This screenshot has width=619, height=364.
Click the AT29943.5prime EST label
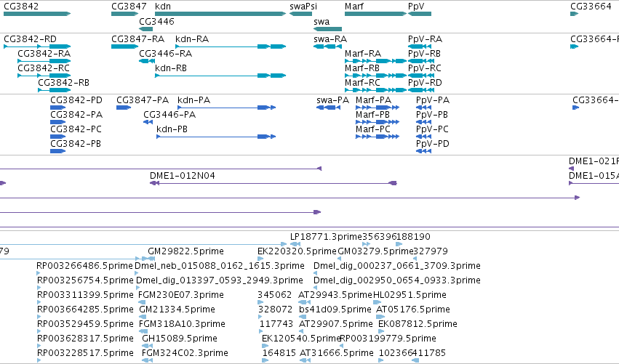[x=335, y=295]
